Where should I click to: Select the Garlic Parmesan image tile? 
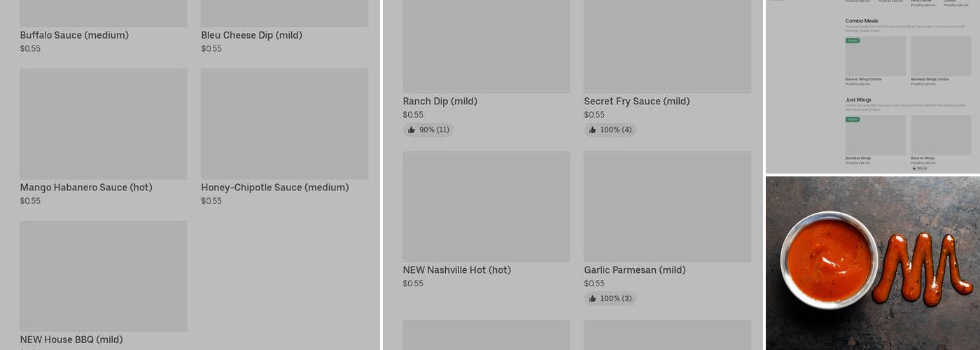coord(667,206)
